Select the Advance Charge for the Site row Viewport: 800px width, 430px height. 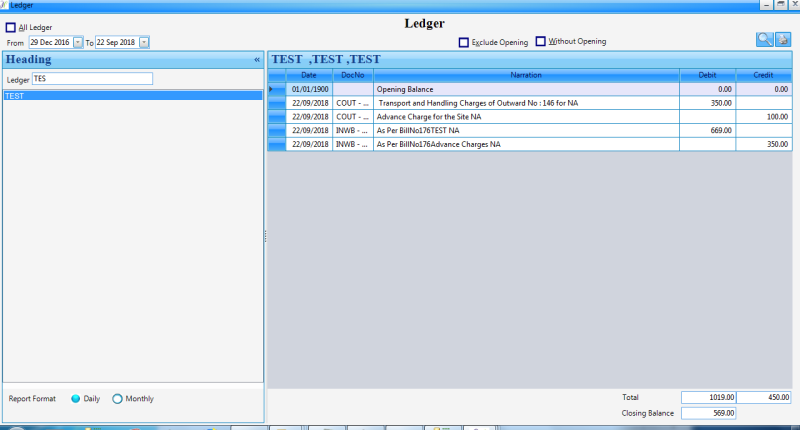(x=526, y=117)
